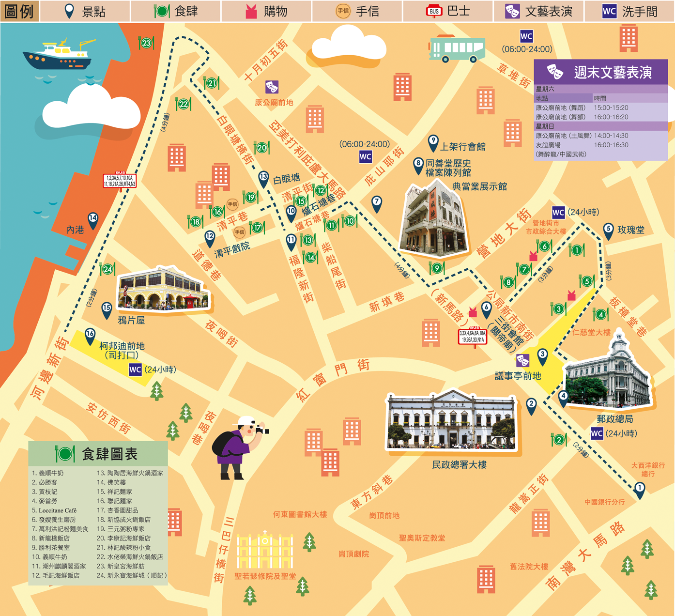The image size is (675, 616).
Task: Open the 鴉片屋 building photo
Action: coord(165,289)
